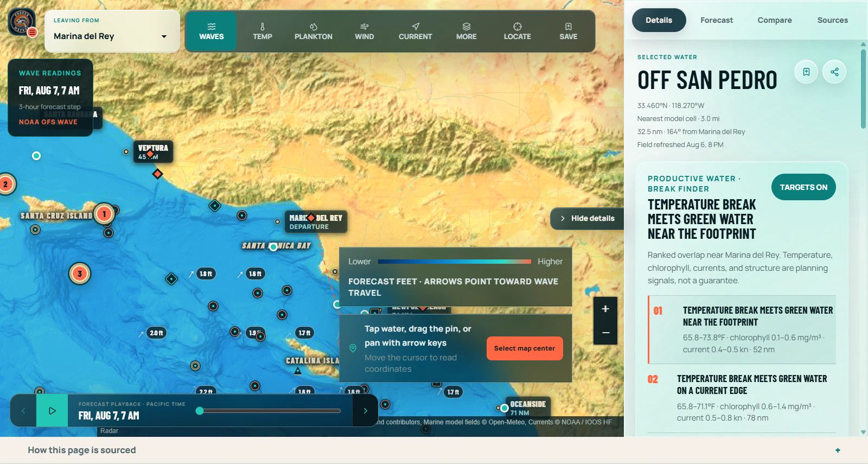This screenshot has height=464, width=868.
Task: Open the More layers menu
Action: coord(467,31)
